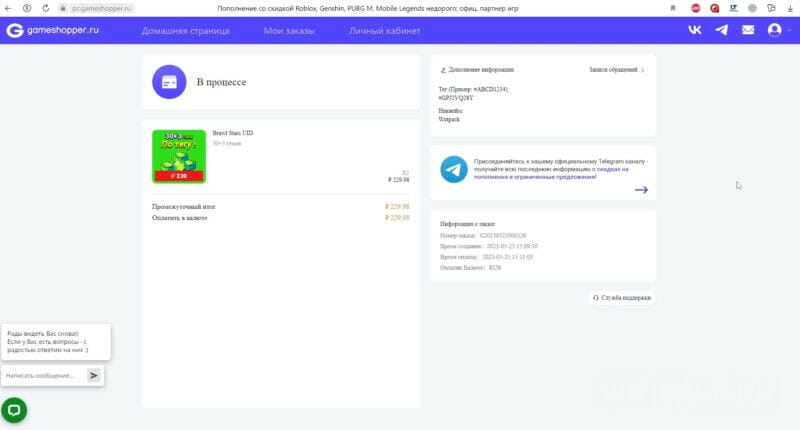Click the Brawl Stars UID product title
The width and height of the screenshot is (800, 430).
tap(233, 133)
